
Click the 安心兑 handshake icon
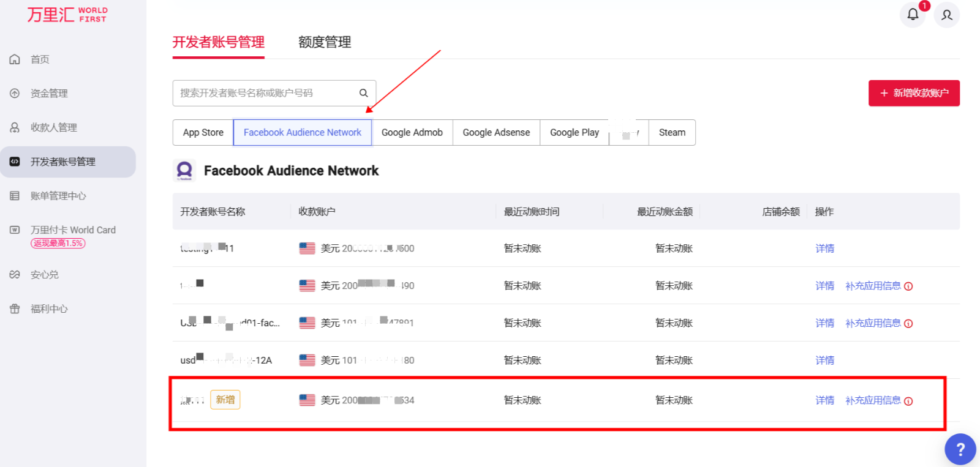pos(15,275)
